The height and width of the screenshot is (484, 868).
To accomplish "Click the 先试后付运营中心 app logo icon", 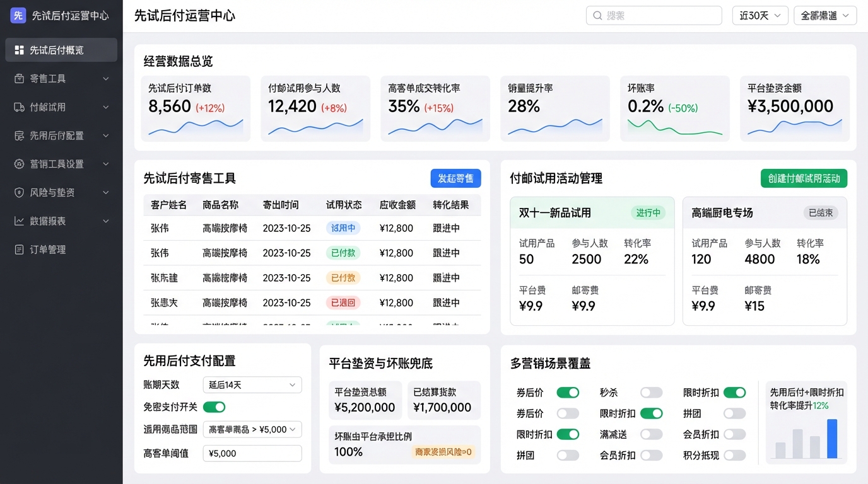I will [18, 16].
